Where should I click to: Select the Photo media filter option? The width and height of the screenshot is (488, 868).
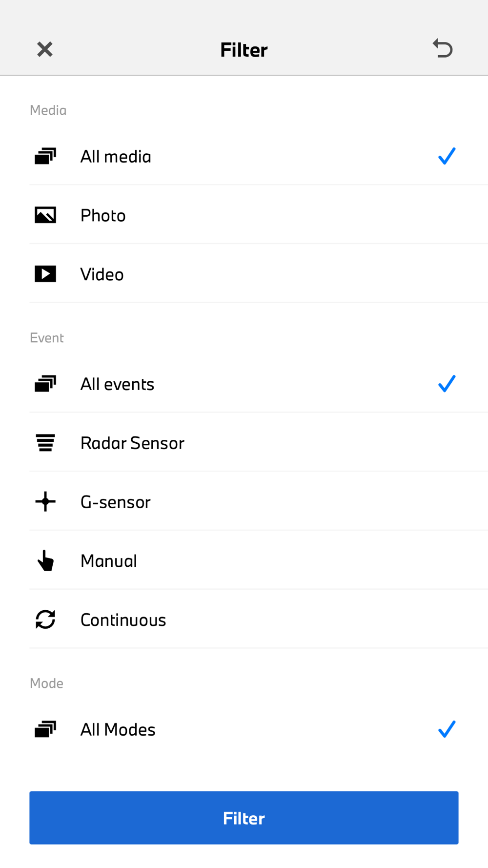[x=259, y=215]
